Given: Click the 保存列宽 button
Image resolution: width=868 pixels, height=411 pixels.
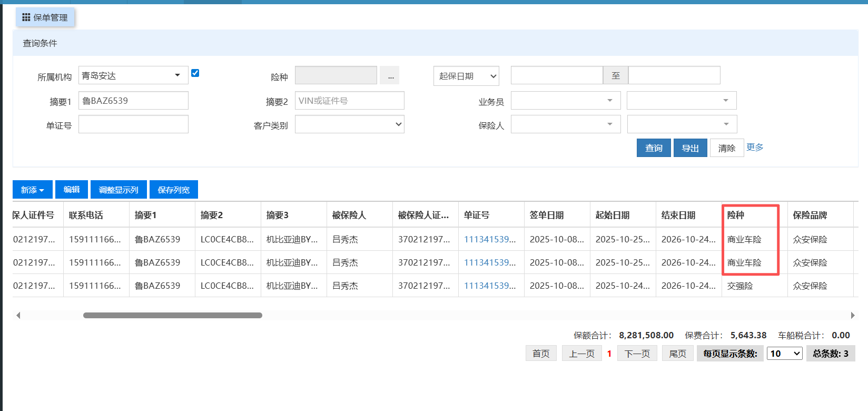Looking at the screenshot, I should point(173,190).
